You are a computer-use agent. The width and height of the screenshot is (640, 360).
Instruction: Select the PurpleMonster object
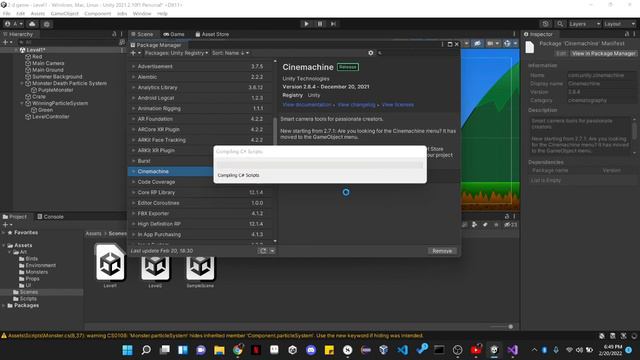click(x=56, y=90)
